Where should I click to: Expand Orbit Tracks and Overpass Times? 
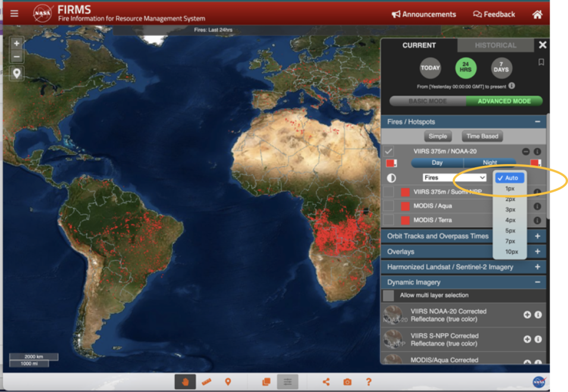[x=538, y=236]
